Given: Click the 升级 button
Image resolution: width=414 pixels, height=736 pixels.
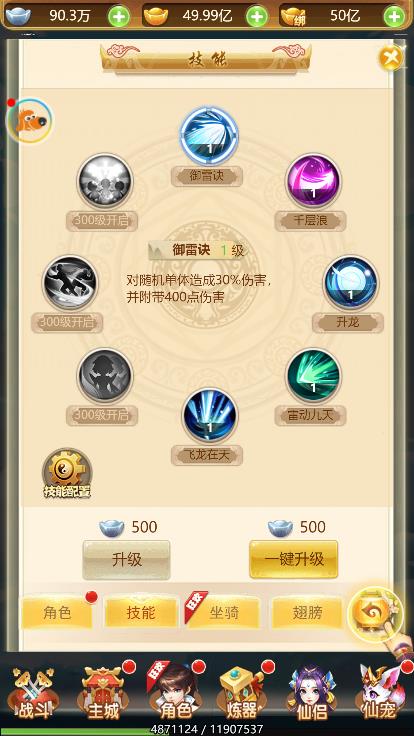Looking at the screenshot, I should [x=126, y=560].
